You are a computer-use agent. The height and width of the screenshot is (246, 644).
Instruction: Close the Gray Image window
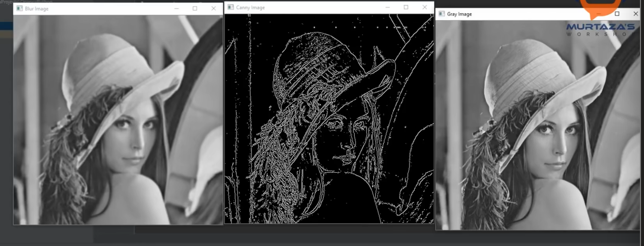tap(634, 14)
